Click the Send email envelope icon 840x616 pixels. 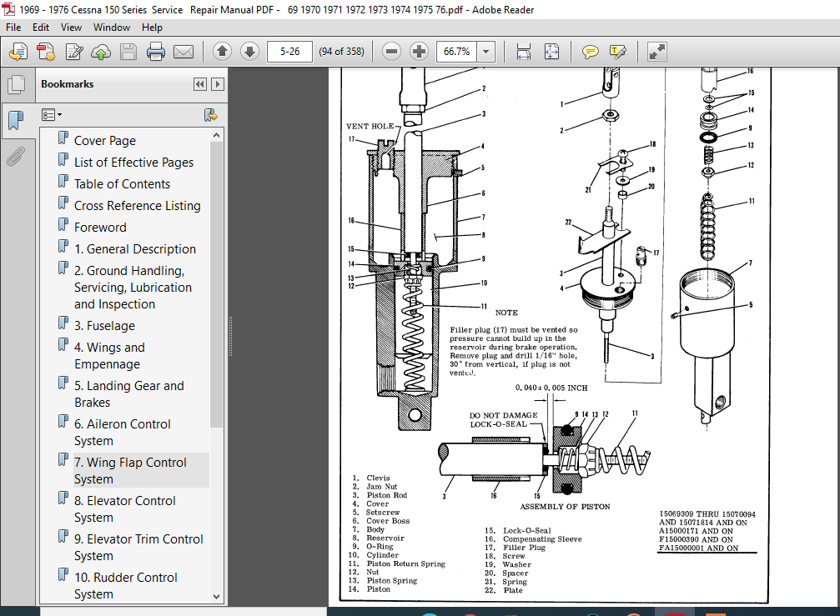184,52
